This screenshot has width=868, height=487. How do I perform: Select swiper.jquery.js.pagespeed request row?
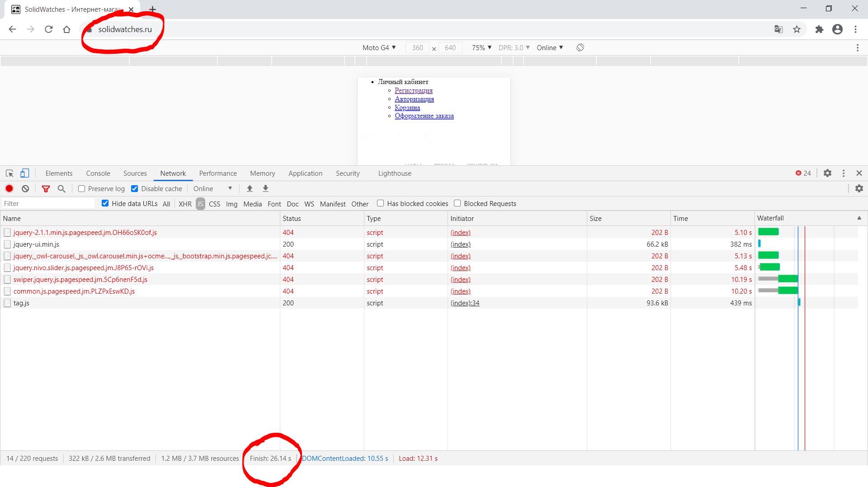[x=377, y=280]
